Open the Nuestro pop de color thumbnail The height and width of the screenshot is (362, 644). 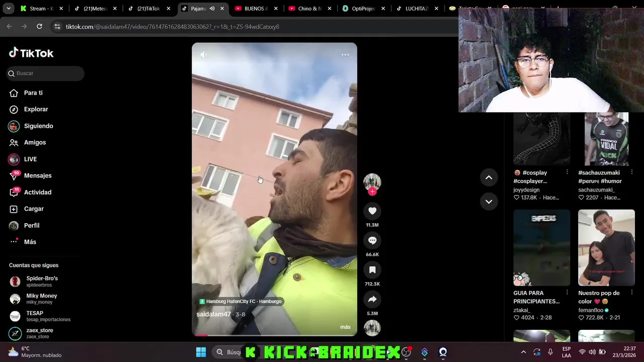coord(606,248)
